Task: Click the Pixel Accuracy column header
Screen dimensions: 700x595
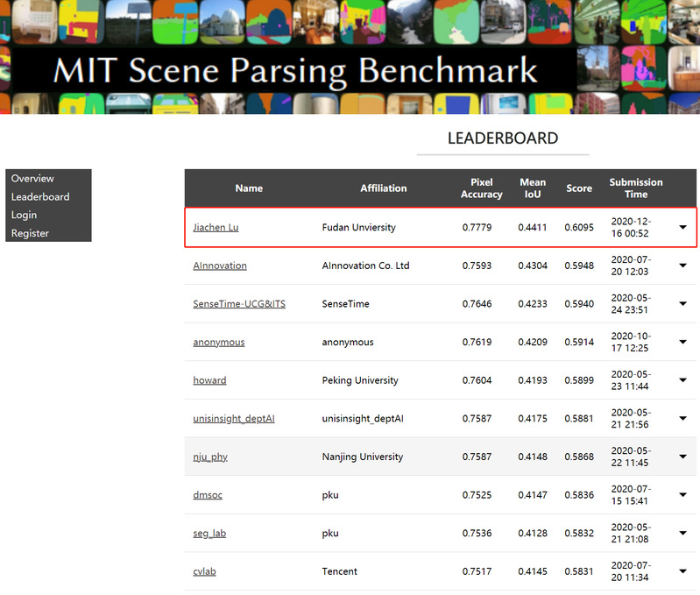Action: (481, 188)
